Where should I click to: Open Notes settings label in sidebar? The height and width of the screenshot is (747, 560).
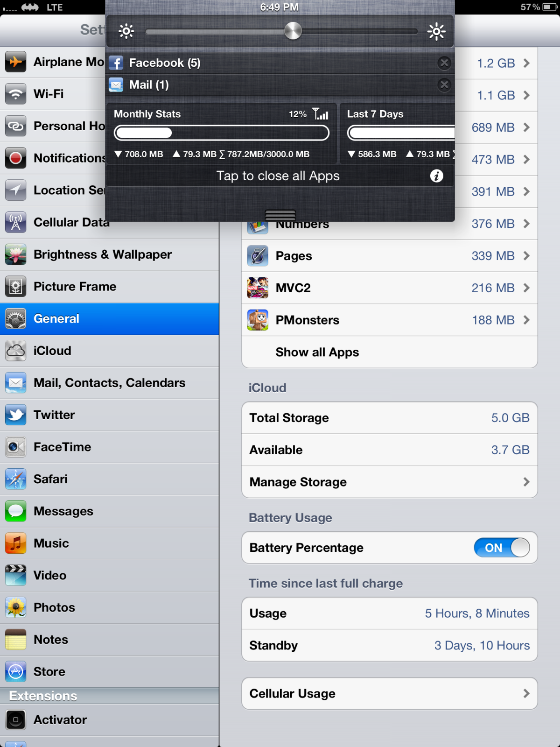click(x=51, y=640)
